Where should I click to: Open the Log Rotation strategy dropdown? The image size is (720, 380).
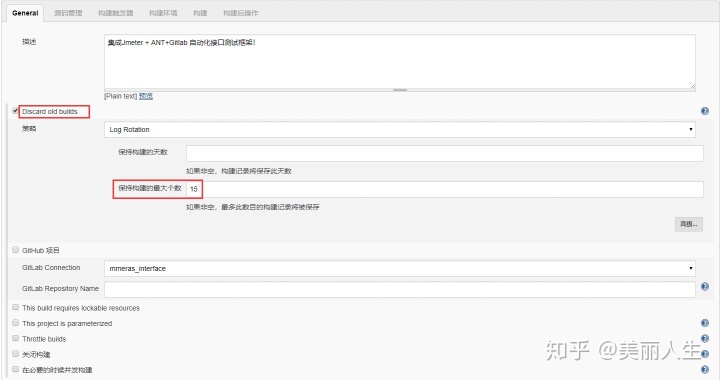point(399,129)
